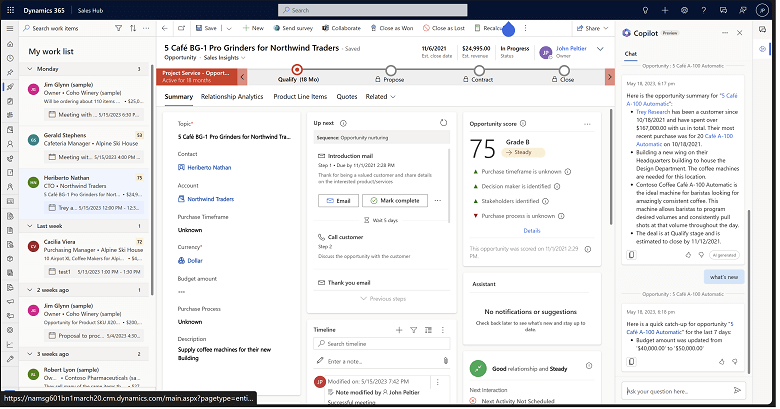Switch to the Summary tab
The width and height of the screenshot is (780, 409).
179,97
